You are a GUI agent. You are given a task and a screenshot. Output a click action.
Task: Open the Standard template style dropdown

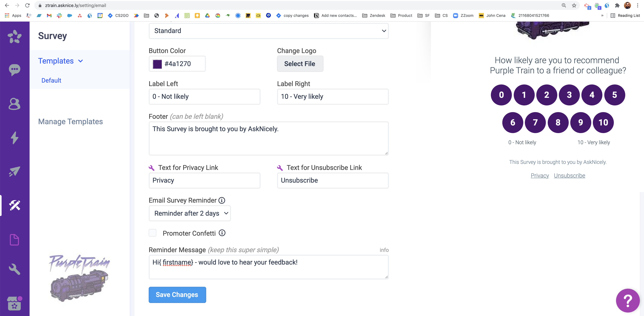coord(268,31)
